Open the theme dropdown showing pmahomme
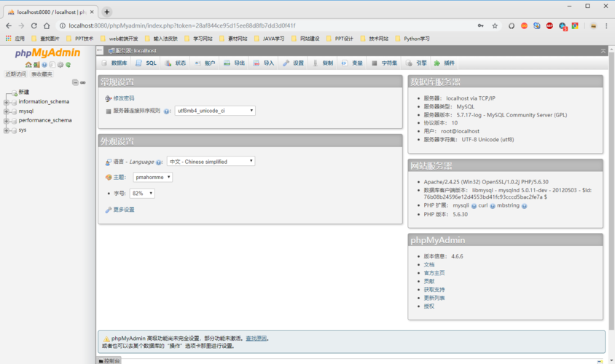Screen dimensions: 615x364 (x=152, y=177)
